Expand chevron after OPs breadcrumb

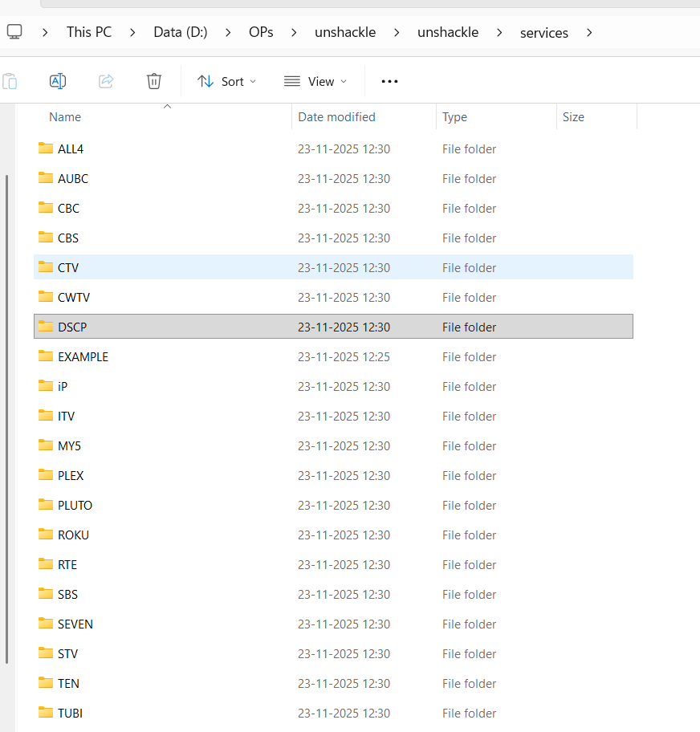(294, 33)
